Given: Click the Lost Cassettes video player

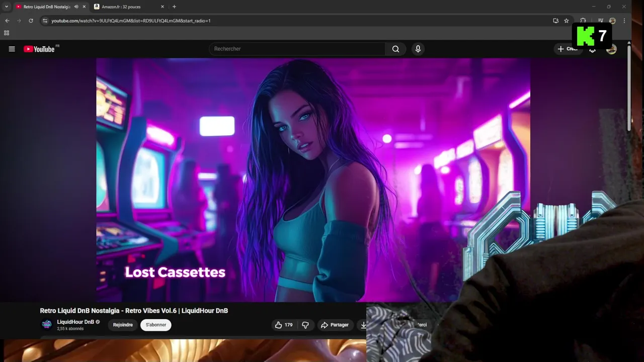Looking at the screenshot, I should click(313, 180).
